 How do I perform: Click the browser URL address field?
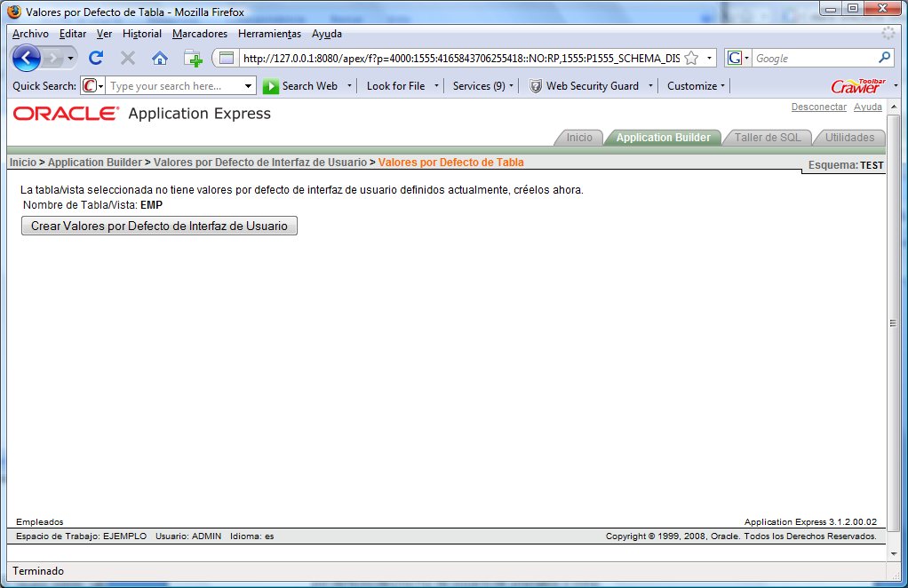coord(461,59)
